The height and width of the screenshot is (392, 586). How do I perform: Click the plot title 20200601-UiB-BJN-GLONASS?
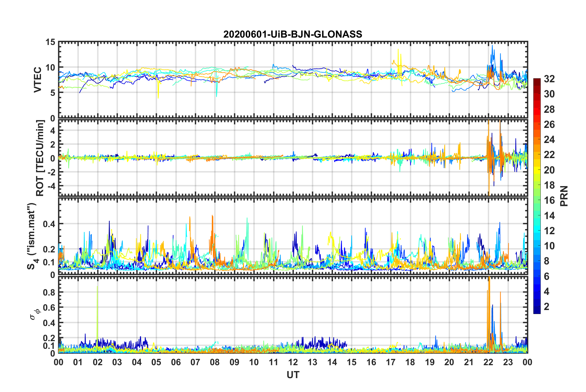[x=293, y=34]
